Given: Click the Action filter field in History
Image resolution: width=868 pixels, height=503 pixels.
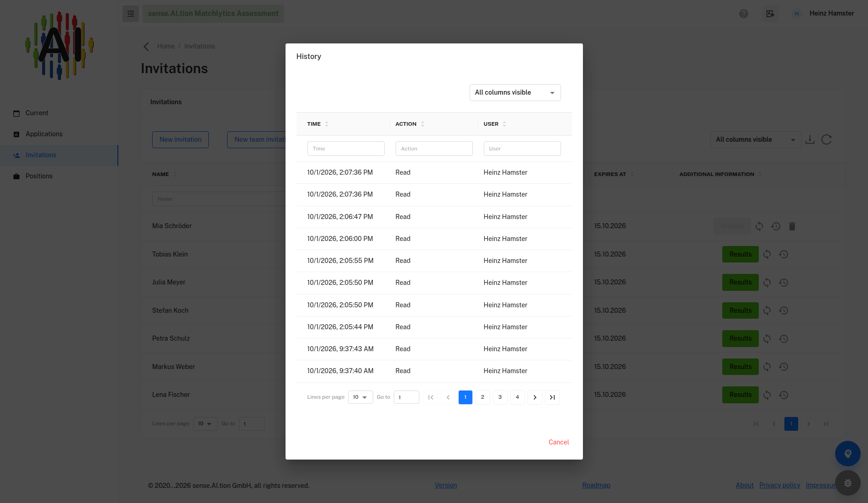Looking at the screenshot, I should (434, 149).
